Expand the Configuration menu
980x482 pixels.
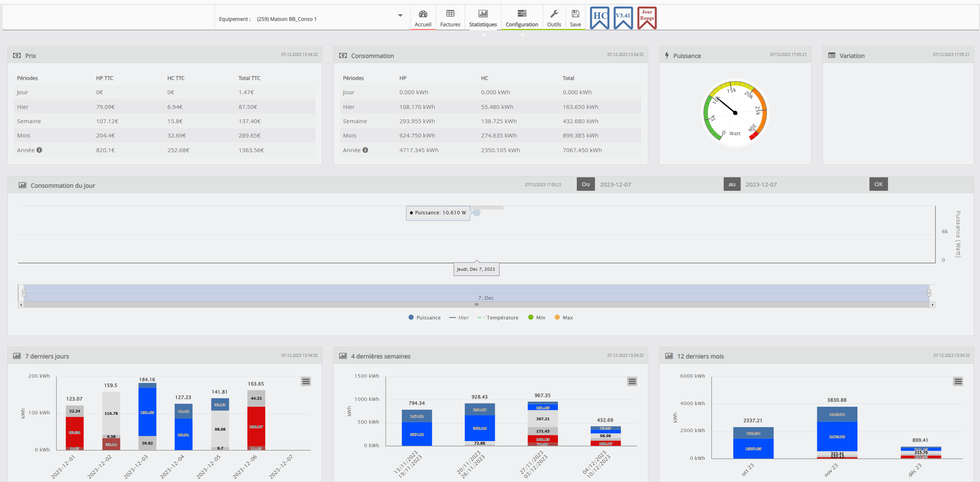tap(522, 18)
